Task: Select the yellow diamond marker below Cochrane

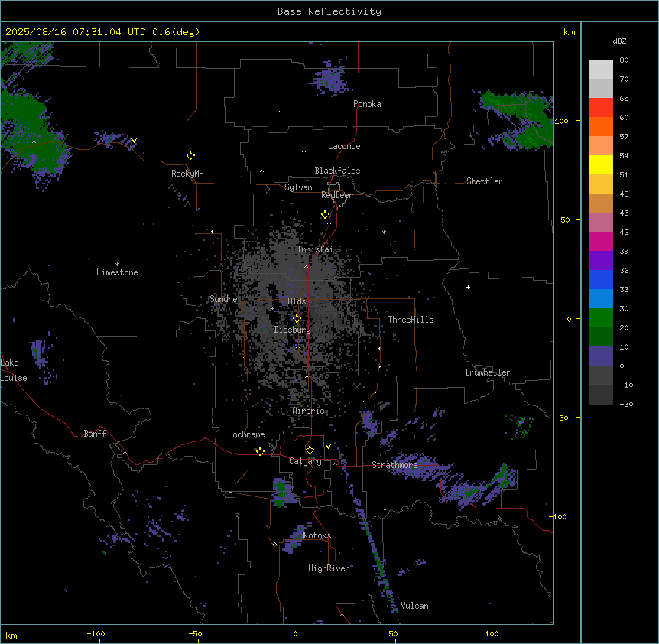Action: click(260, 451)
